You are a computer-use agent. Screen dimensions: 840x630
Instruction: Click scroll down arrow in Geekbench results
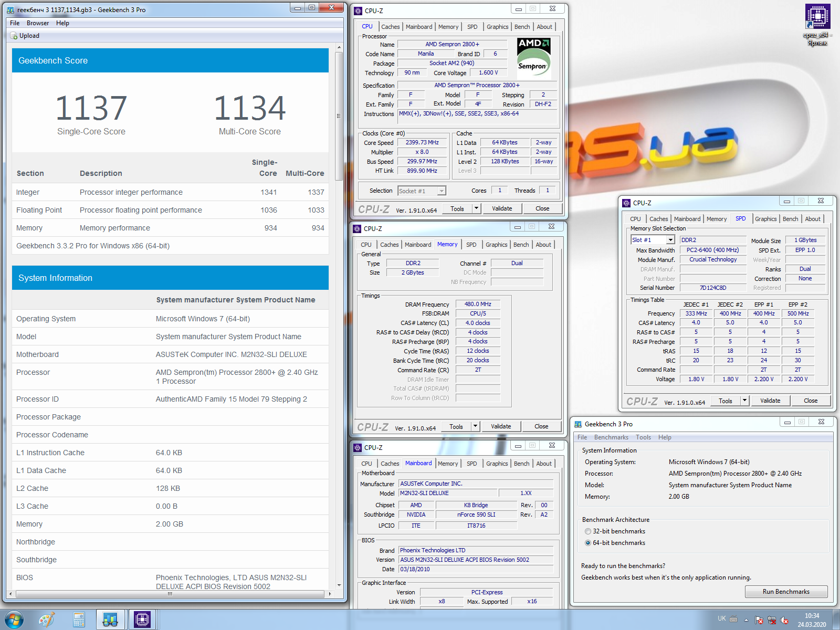(339, 585)
